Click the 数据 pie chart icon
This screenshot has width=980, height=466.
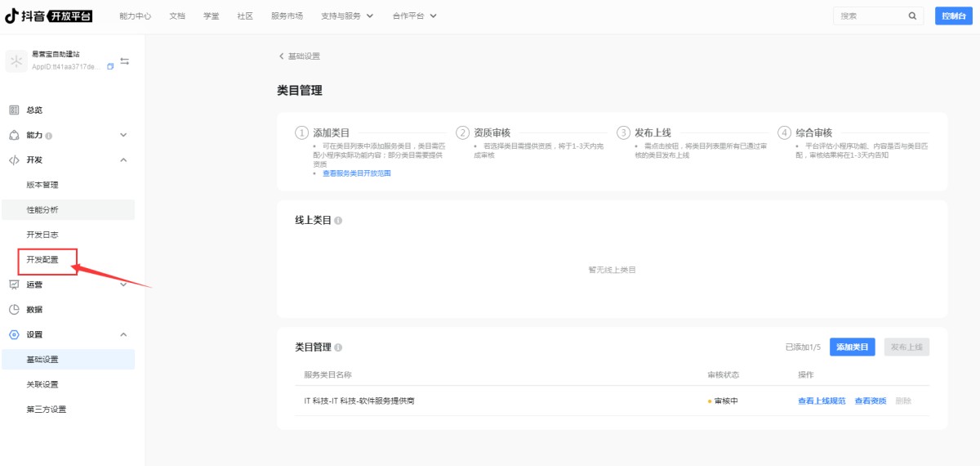tap(14, 310)
